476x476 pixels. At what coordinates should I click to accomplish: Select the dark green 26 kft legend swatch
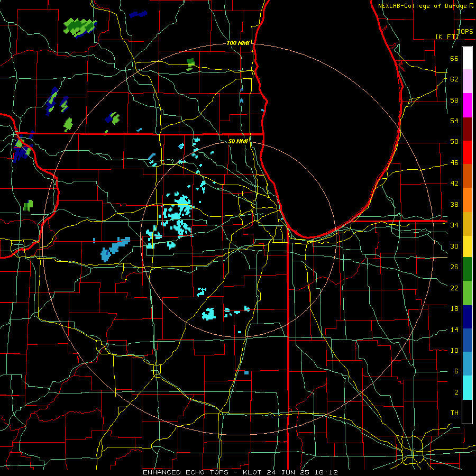[x=467, y=269]
